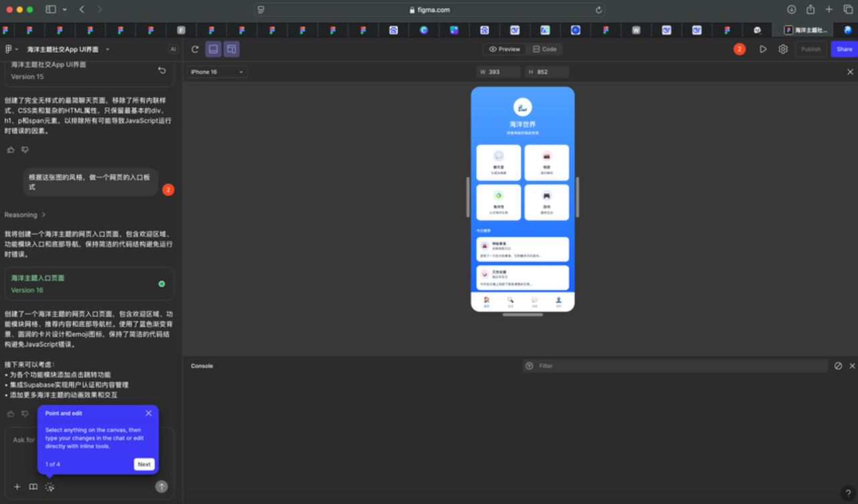The image size is (858, 504).
Task: Open the Figma main menu dropdown
Action: [11, 49]
